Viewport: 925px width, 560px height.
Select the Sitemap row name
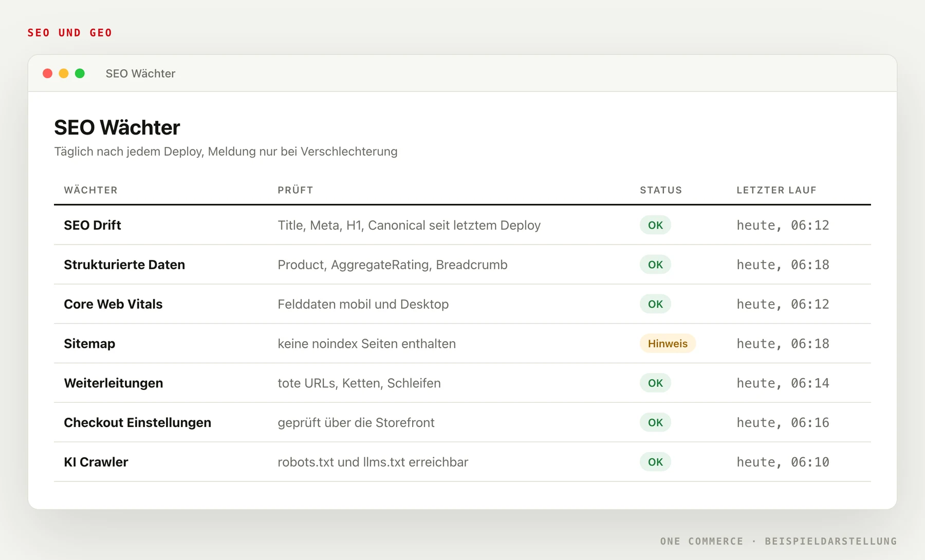click(x=89, y=344)
